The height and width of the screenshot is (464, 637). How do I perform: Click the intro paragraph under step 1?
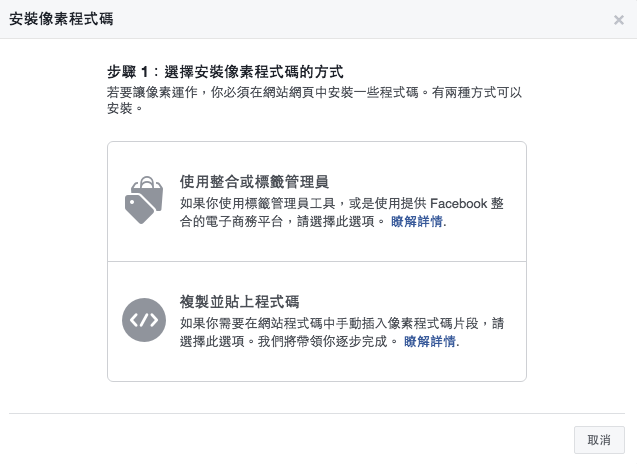click(314, 99)
